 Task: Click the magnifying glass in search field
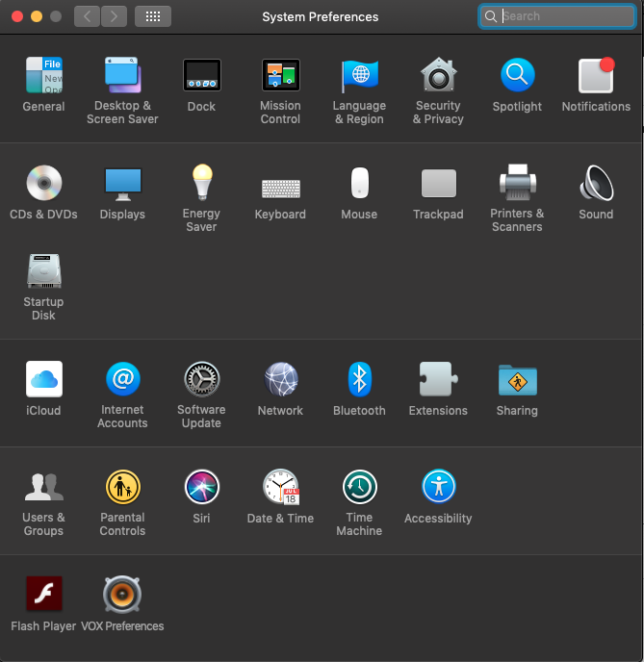490,16
